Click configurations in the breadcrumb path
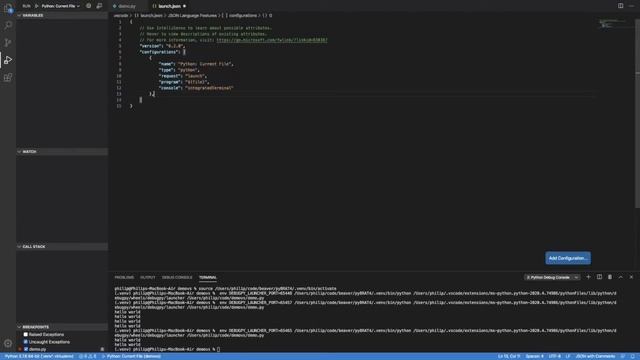Viewport: 640px width, 360px height. 243,16
